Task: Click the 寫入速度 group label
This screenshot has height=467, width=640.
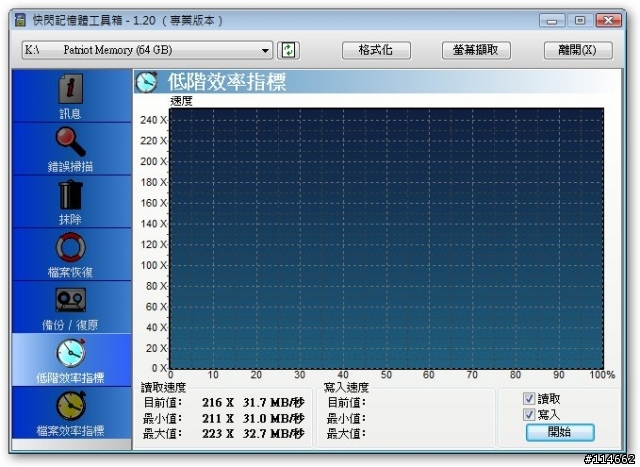Action: click(x=346, y=387)
